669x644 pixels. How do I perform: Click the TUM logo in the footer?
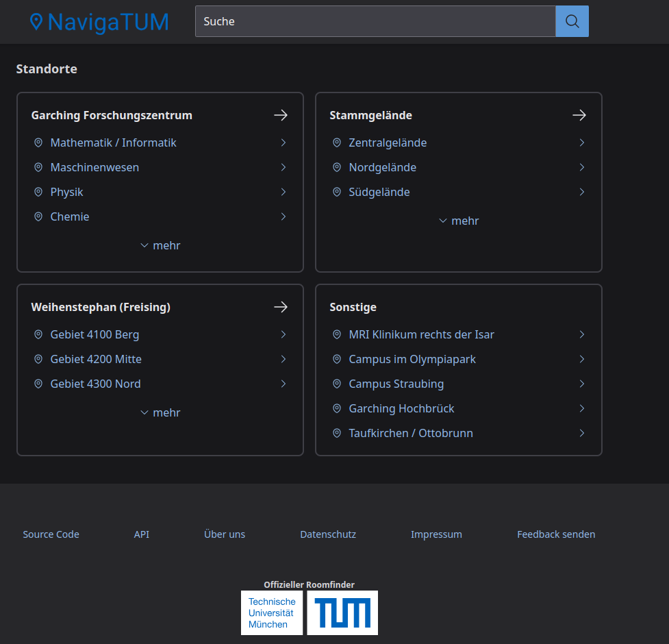[342, 613]
